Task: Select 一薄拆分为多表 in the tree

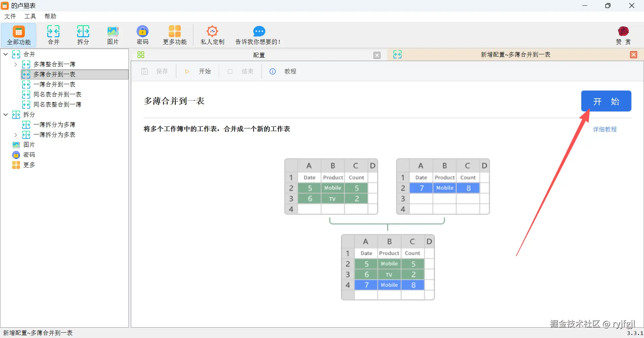Action: point(54,135)
